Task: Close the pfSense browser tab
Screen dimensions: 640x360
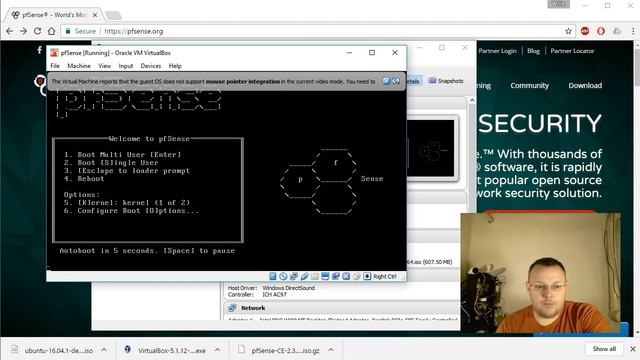Action: tap(95, 15)
